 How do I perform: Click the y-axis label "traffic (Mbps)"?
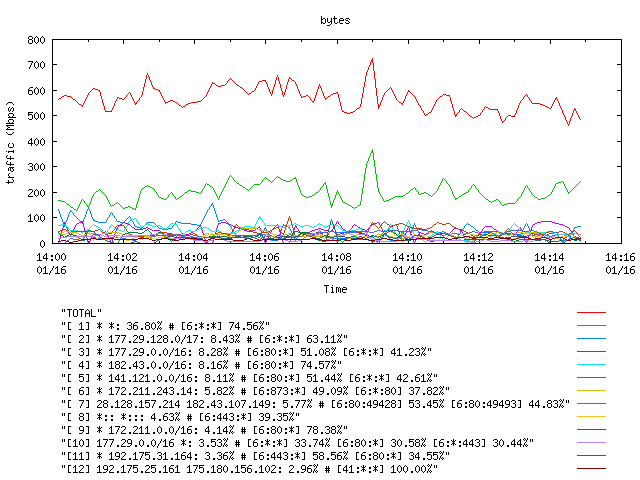coord(11,142)
